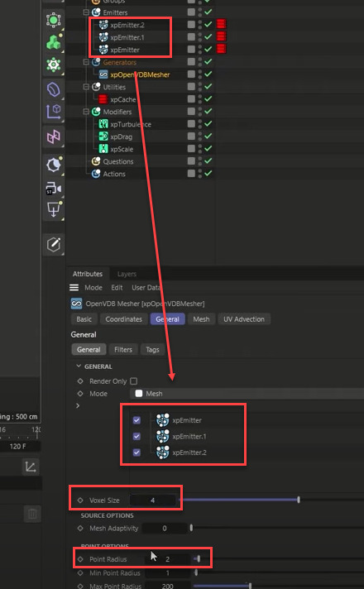
Task: Toggle the green enable checkmark for xpTurbulence
Action: [208, 124]
